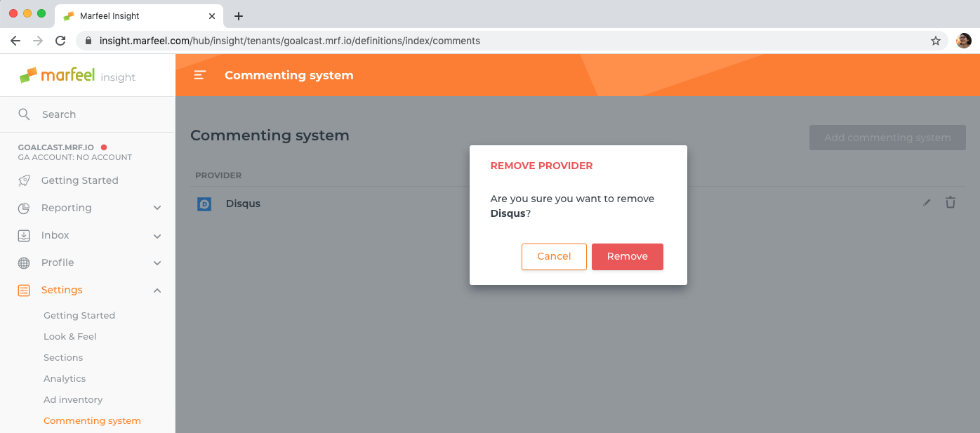980x433 pixels.
Task: Click the site lock icon in address bar
Action: (88, 41)
